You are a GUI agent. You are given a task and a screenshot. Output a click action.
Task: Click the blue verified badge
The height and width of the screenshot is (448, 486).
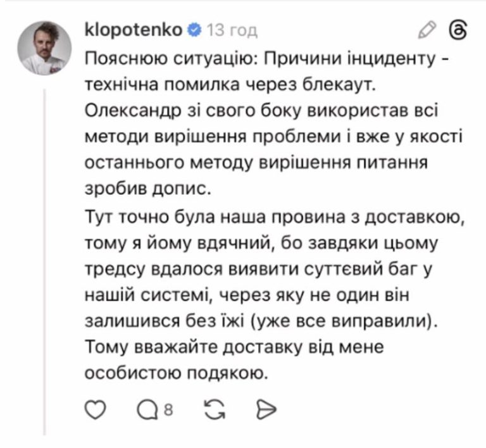(x=196, y=30)
